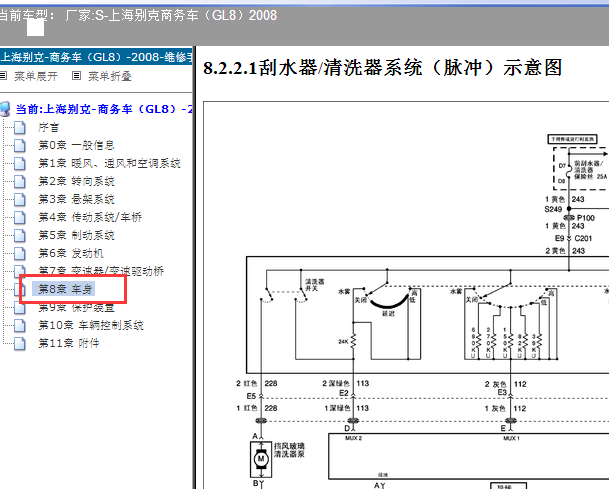The width and height of the screenshot is (609, 489).
Task: Open 第4章 传动系统/车桥 chapter
Action: pyautogui.click(x=90, y=217)
